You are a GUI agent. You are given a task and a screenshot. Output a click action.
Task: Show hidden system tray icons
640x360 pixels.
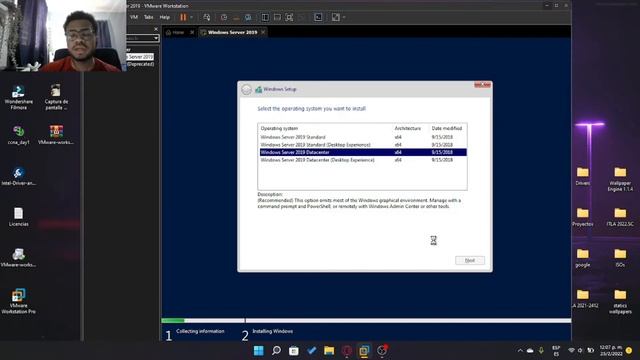[520, 351]
